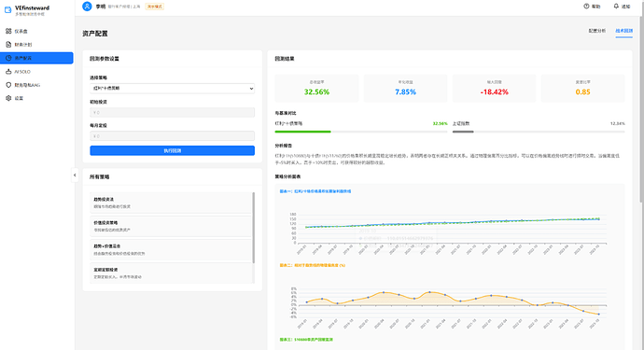Image resolution: width=644 pixels, height=350 pixels.
Task: Click the last lowest point on the orange curve
Action: [599, 315]
